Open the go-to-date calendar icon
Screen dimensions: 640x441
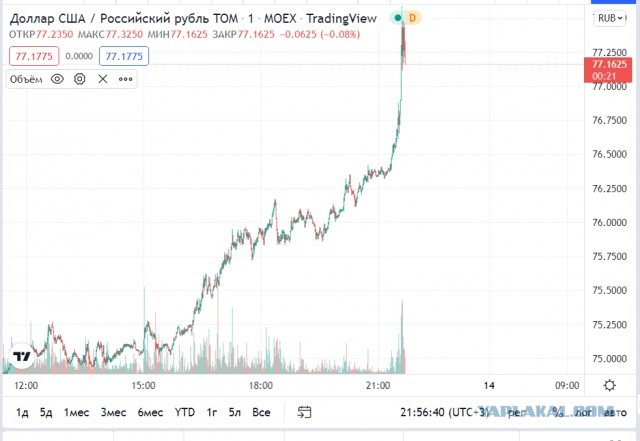[304, 412]
